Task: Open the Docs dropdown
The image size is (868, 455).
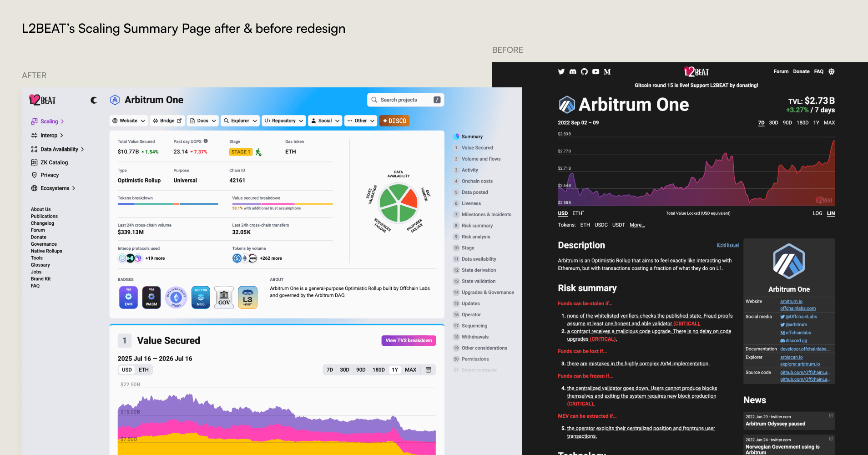Action: click(x=203, y=121)
